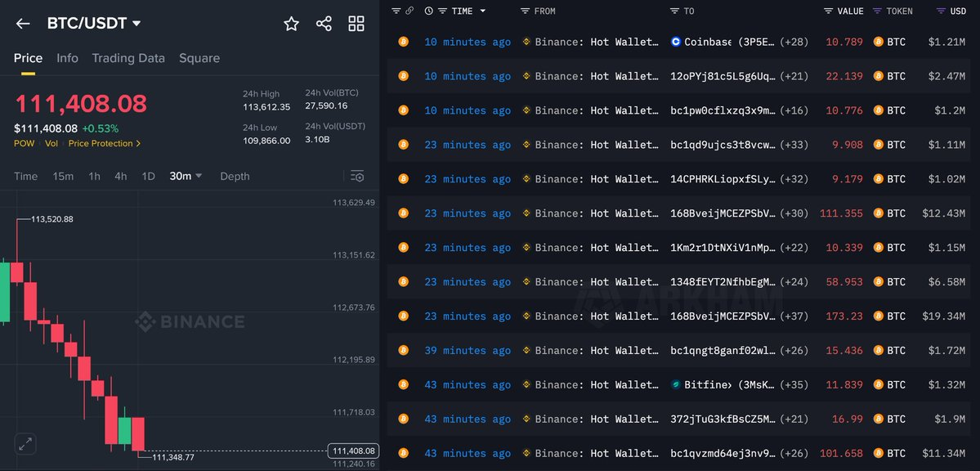Image resolution: width=980 pixels, height=471 pixels.
Task: Open the TIME column sort dropdown arrow
Action: pos(482,11)
